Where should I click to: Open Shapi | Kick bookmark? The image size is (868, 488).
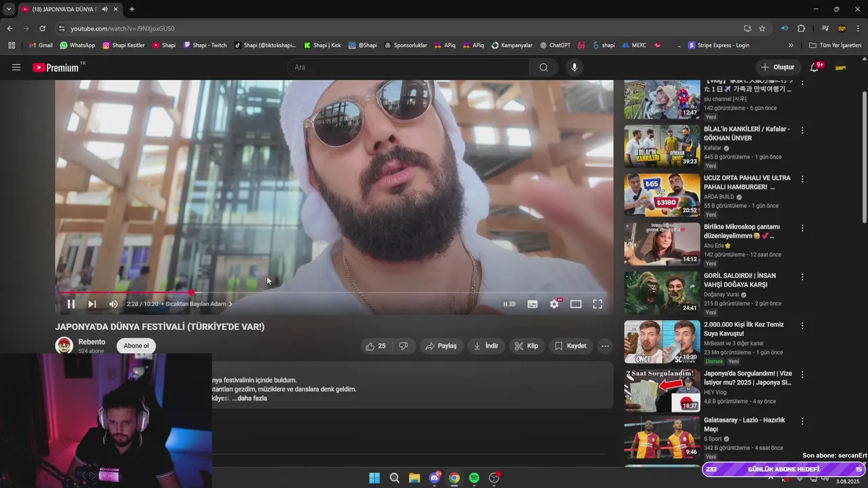point(322,45)
